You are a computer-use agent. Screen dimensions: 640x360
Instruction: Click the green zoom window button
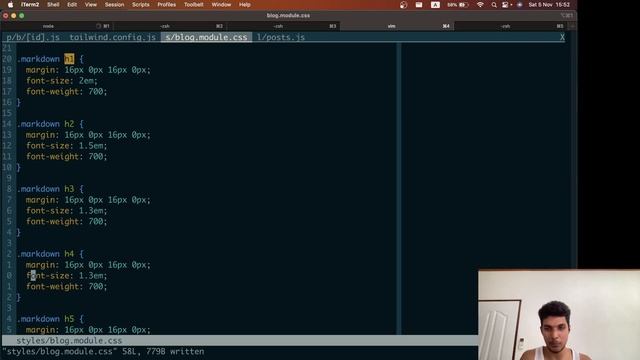(x=22, y=16)
